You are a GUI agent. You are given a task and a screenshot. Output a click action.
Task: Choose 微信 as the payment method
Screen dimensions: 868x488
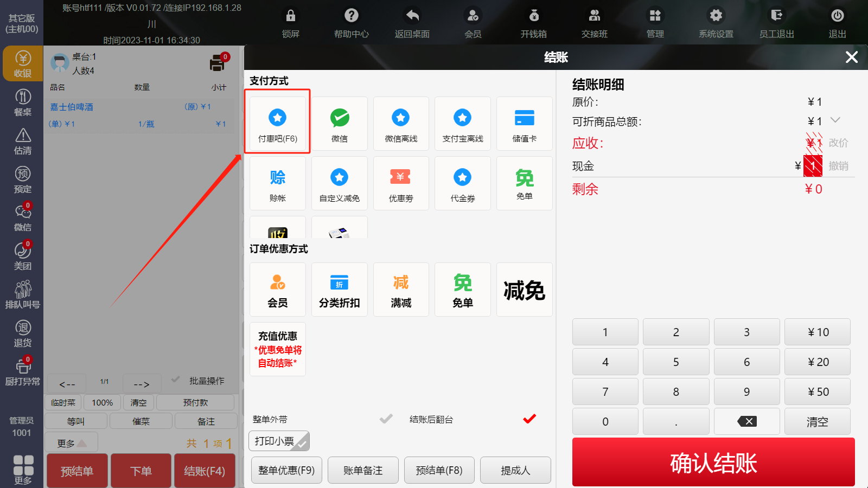click(339, 124)
